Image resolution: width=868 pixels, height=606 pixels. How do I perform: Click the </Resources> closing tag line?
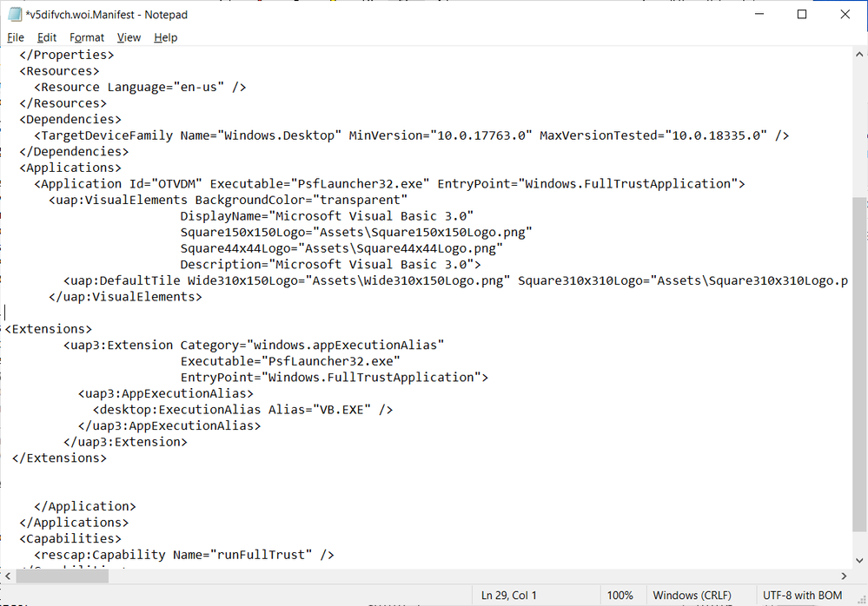63,102
